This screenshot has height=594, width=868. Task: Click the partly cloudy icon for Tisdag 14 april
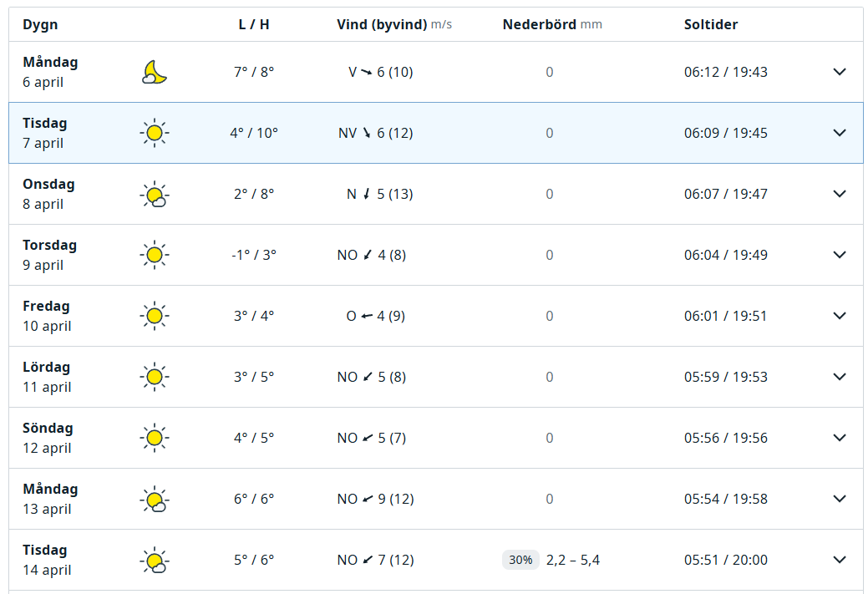pyautogui.click(x=154, y=561)
